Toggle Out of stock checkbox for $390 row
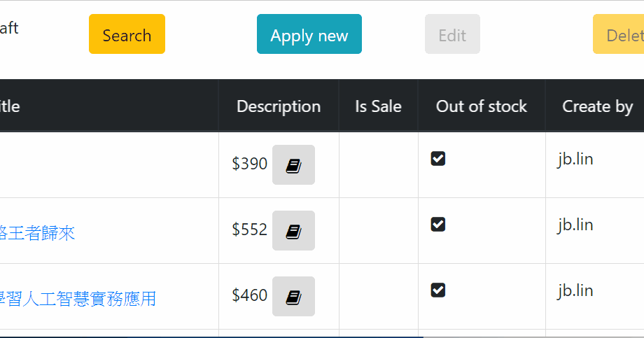This screenshot has height=338, width=644. (437, 159)
